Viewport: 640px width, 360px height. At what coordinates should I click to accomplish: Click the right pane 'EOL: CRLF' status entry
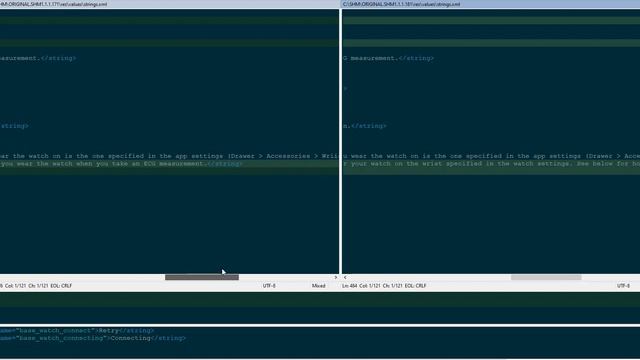click(x=416, y=286)
